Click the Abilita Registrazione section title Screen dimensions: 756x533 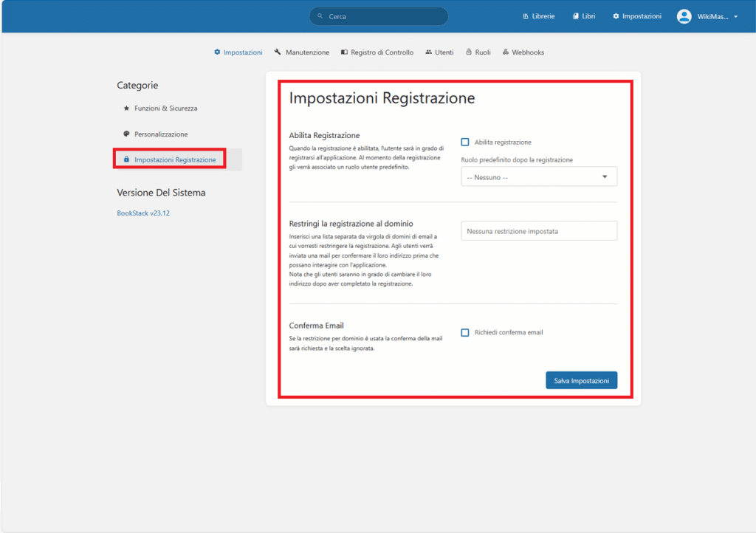(x=325, y=135)
